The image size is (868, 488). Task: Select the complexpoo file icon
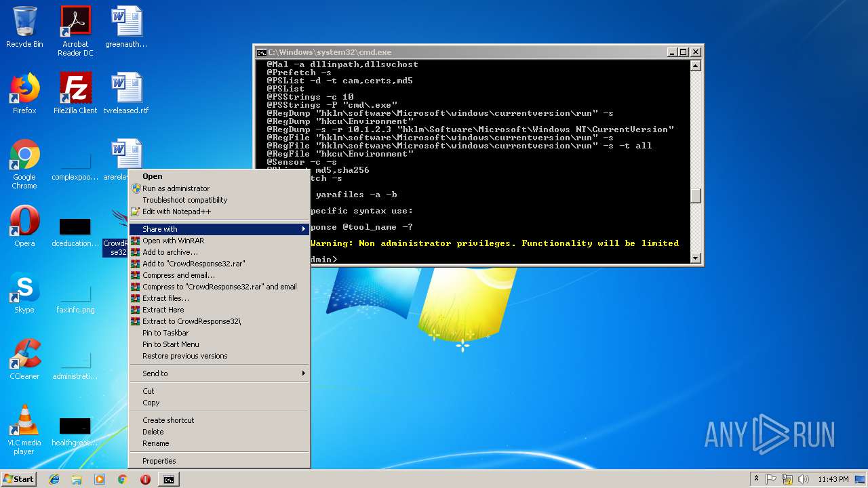click(75, 164)
